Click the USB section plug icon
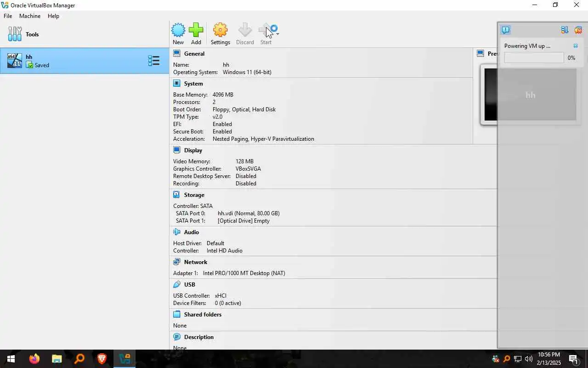Viewport: 588px width, 368px height. [177, 284]
